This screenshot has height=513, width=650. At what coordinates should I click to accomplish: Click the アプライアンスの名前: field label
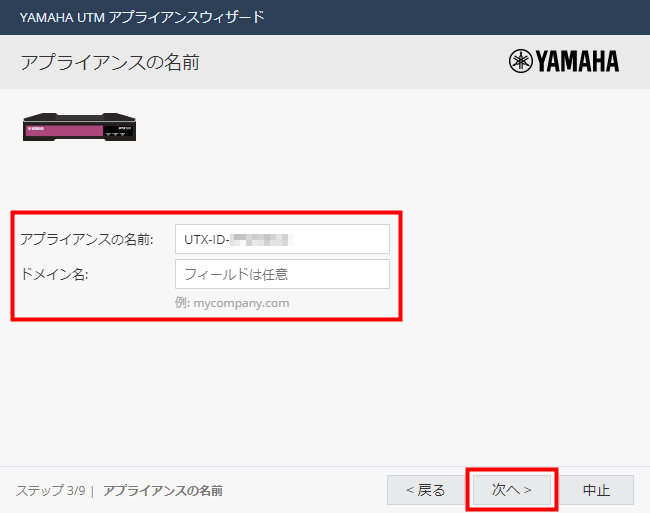pos(87,240)
